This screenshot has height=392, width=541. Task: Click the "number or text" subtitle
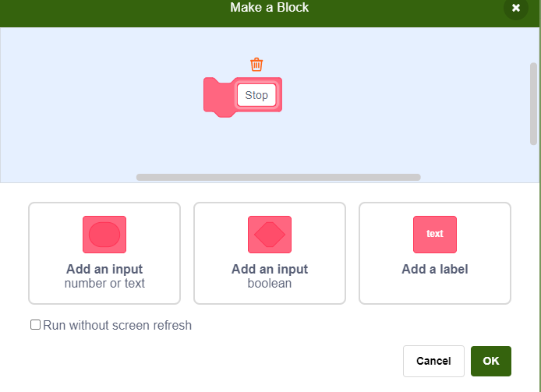point(104,283)
